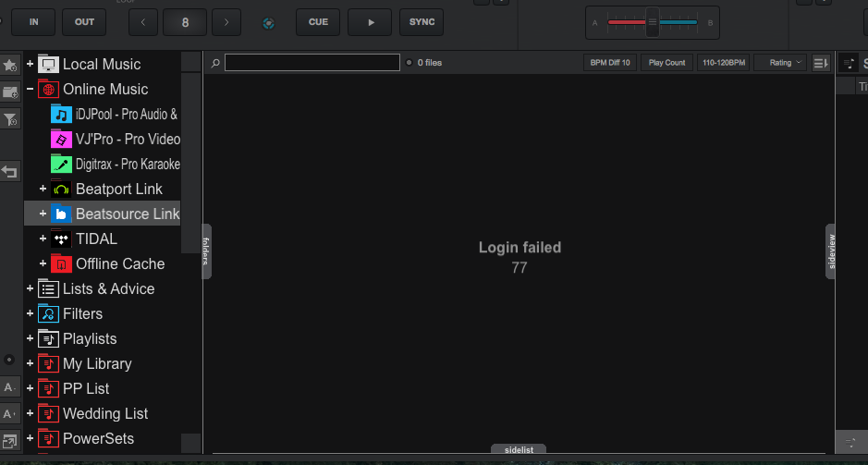Set loop OUT point
Image resolution: width=868 pixels, height=465 pixels.
click(x=84, y=22)
